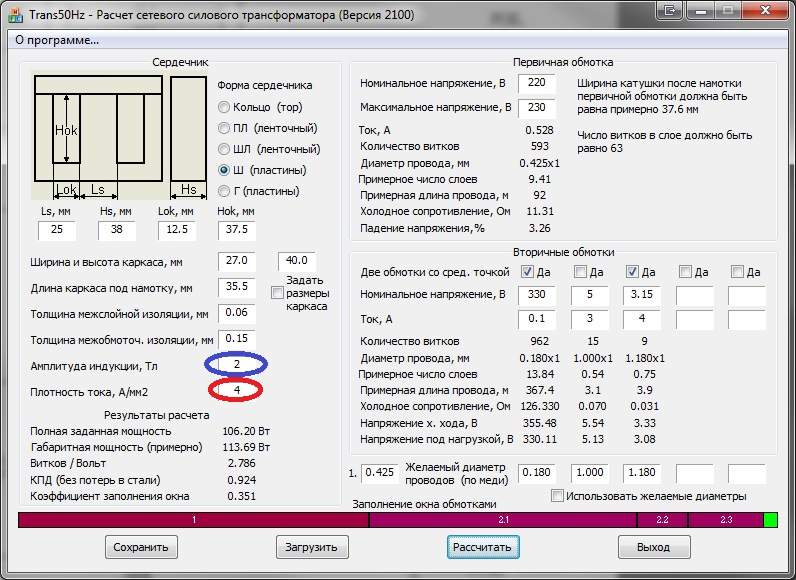The height and width of the screenshot is (580, 796).
Task: Edit the Номинальное напряжение 220 field
Action: [x=537, y=82]
